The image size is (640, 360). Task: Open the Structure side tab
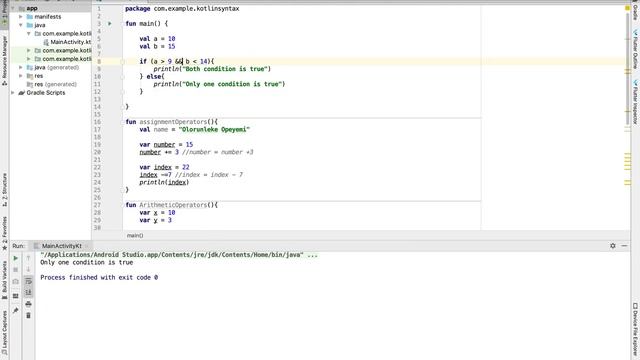[x=4, y=190]
